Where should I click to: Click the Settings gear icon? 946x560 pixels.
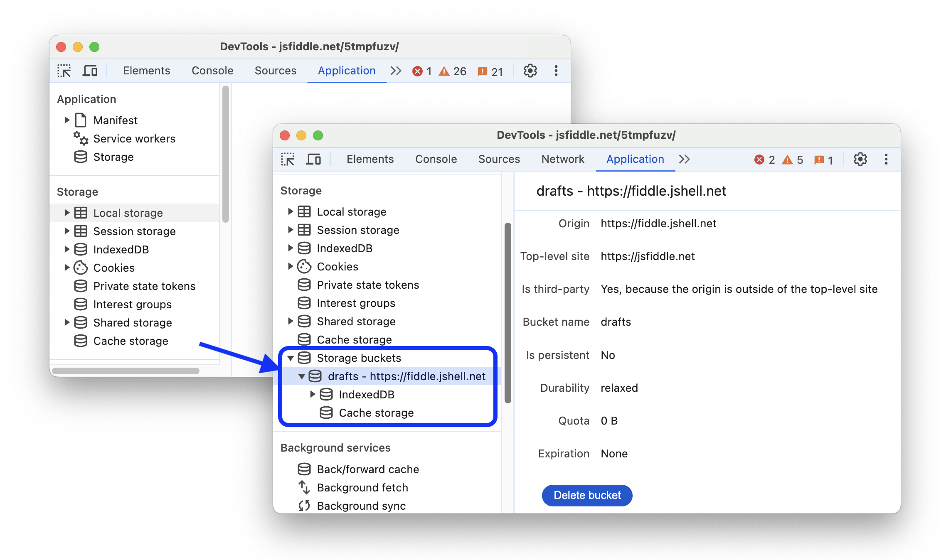[x=861, y=159]
